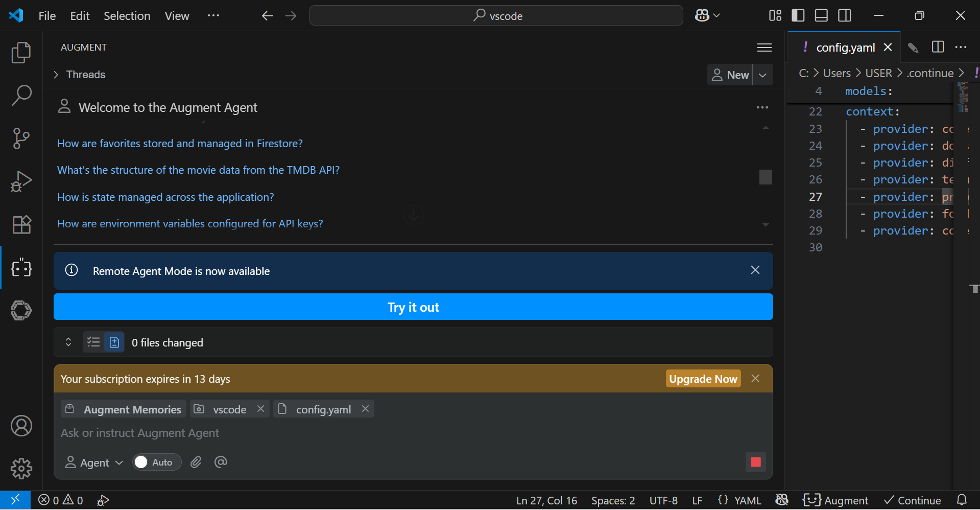The width and height of the screenshot is (980, 510).
Task: Click the Upgrade Now button
Action: point(703,379)
